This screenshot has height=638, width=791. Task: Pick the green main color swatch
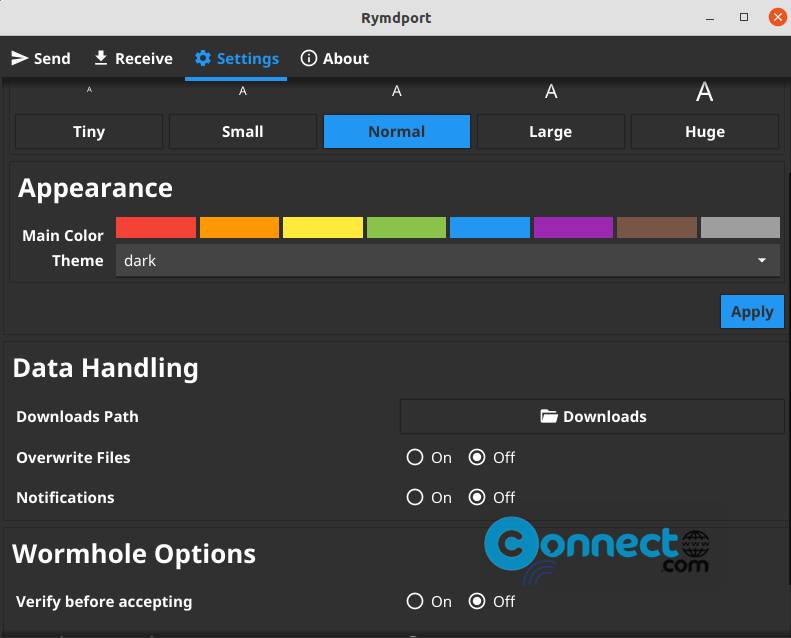tap(407, 227)
